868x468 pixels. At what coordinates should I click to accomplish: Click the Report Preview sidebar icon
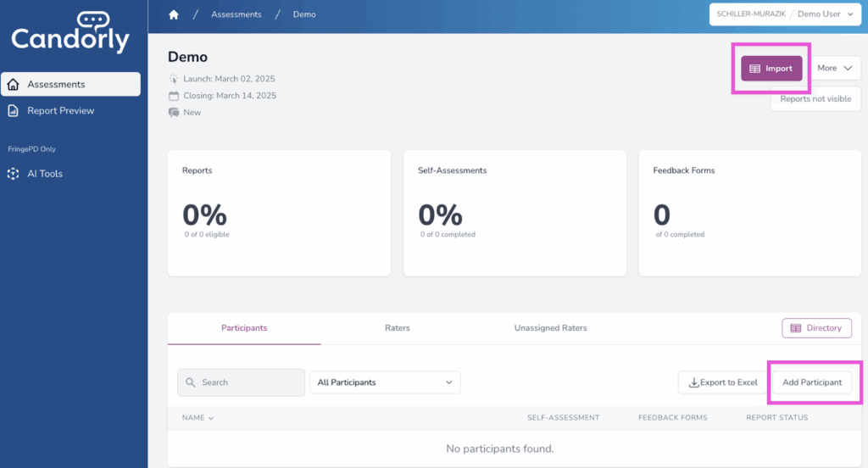(x=14, y=111)
